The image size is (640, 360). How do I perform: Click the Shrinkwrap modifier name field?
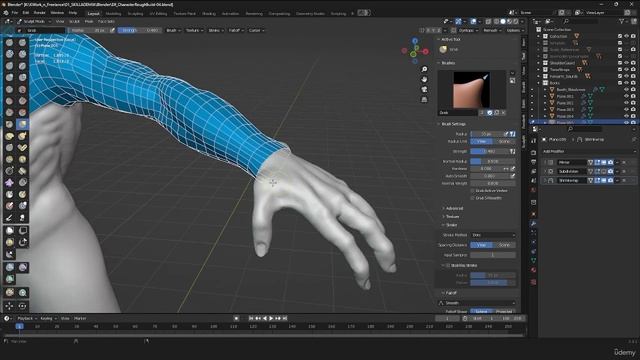click(x=571, y=180)
